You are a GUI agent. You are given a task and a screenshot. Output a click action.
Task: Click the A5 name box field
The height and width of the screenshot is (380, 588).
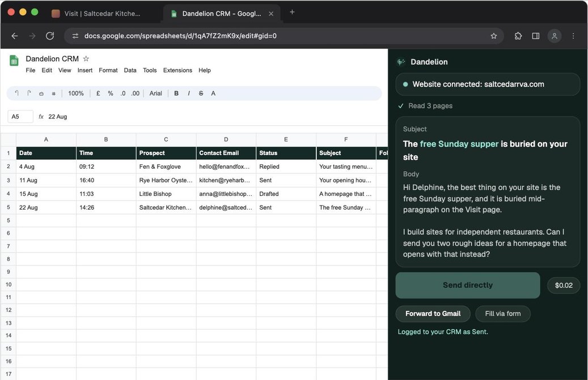tap(20, 117)
